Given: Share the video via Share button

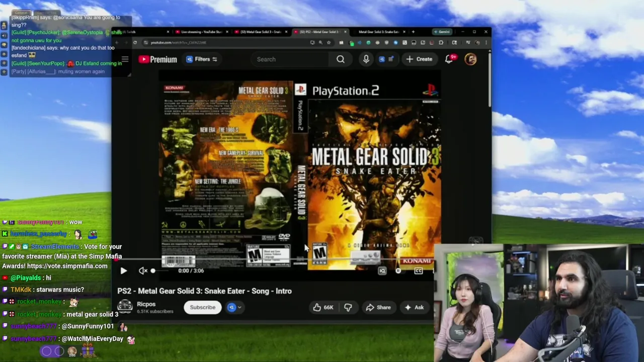Looking at the screenshot, I should 378,307.
